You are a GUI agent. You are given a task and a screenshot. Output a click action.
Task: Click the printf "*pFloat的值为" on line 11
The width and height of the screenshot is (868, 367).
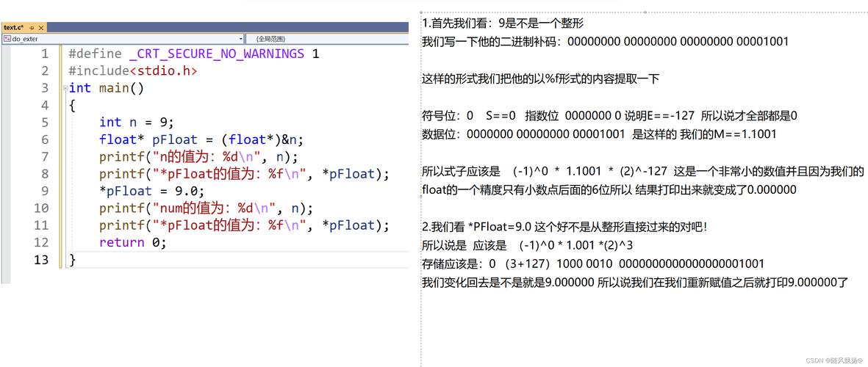(245, 225)
